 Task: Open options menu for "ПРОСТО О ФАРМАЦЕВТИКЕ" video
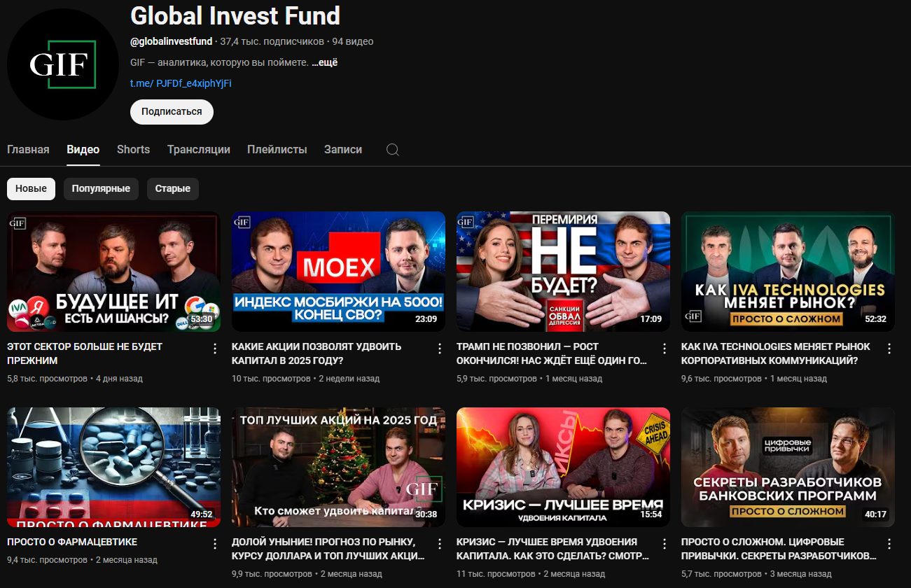[x=215, y=544]
